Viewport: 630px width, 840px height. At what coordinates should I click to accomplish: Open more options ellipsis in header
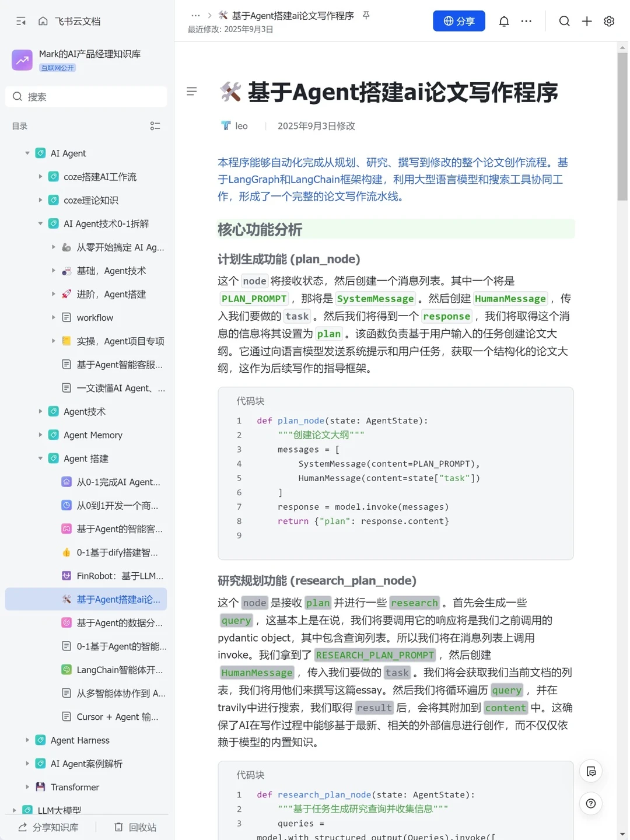coord(526,21)
